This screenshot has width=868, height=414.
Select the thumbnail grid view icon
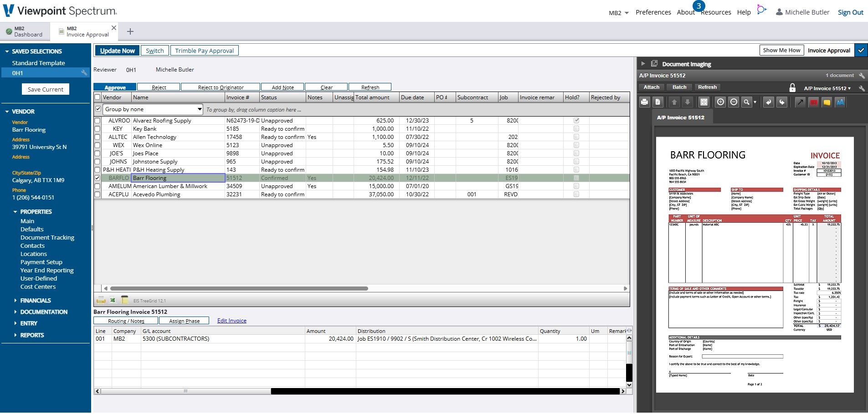click(x=704, y=102)
